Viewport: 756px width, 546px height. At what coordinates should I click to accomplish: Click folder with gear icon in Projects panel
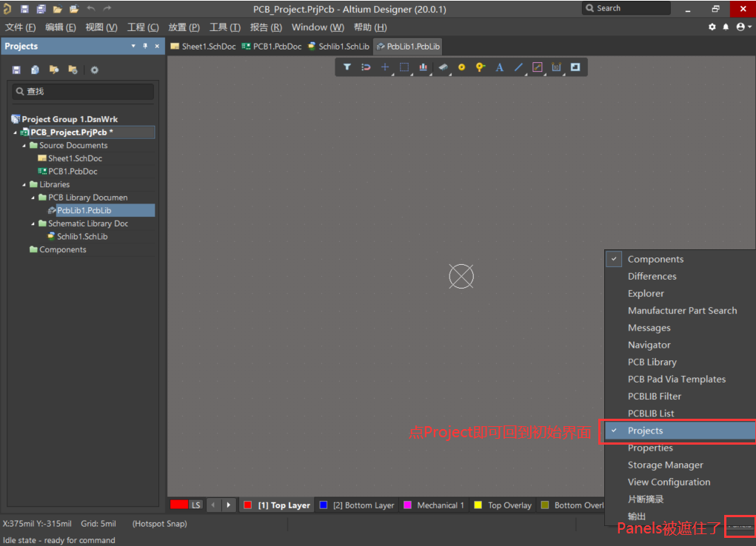(73, 70)
